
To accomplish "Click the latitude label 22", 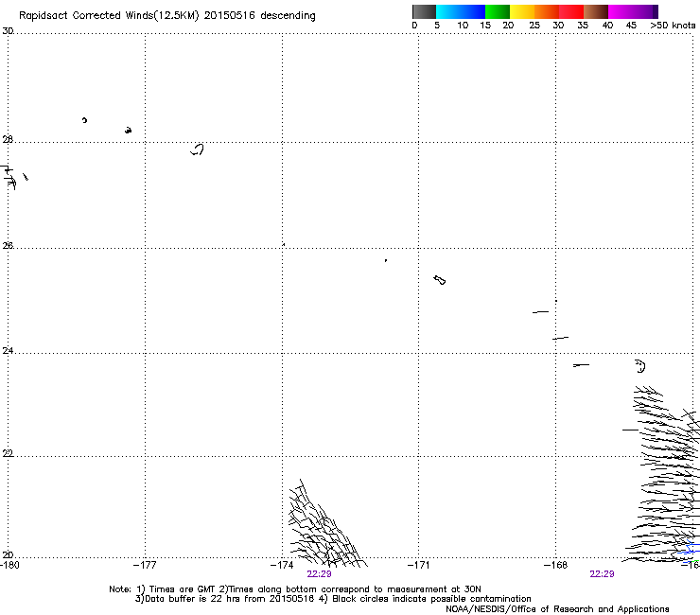I will pos(8,453).
